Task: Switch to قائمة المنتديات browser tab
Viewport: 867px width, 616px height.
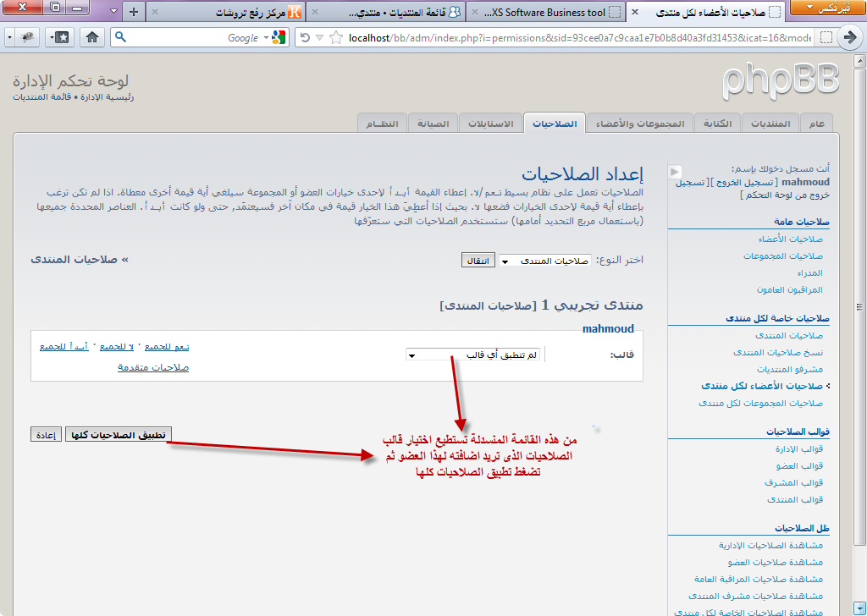Action: coord(386,12)
